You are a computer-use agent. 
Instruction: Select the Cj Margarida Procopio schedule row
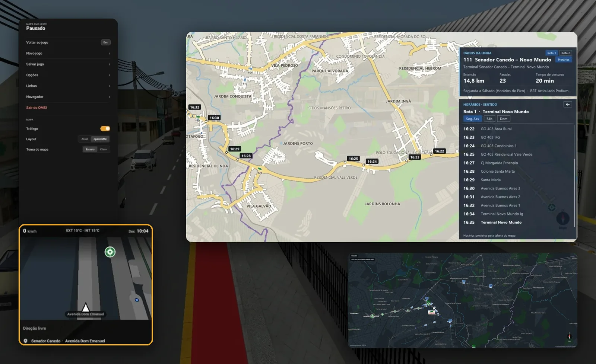[x=517, y=163]
